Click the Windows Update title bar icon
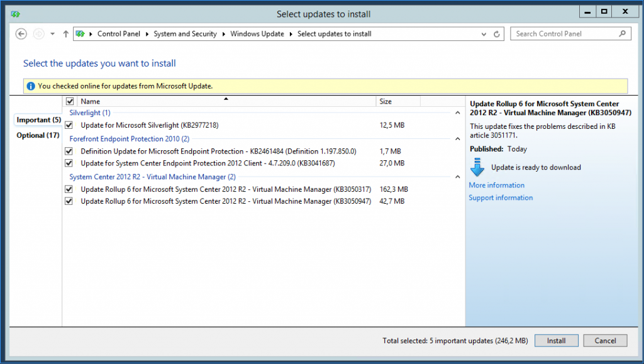Image resolution: width=644 pixels, height=364 pixels. [x=16, y=14]
